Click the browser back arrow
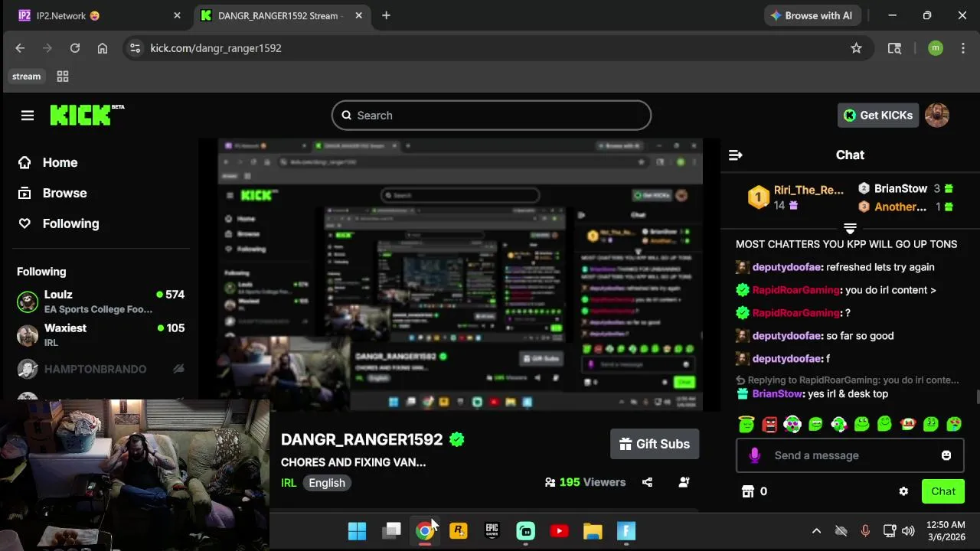 click(20, 48)
